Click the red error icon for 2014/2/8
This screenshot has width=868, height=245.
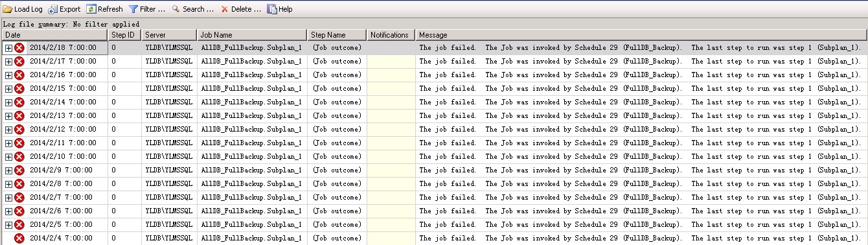19,184
